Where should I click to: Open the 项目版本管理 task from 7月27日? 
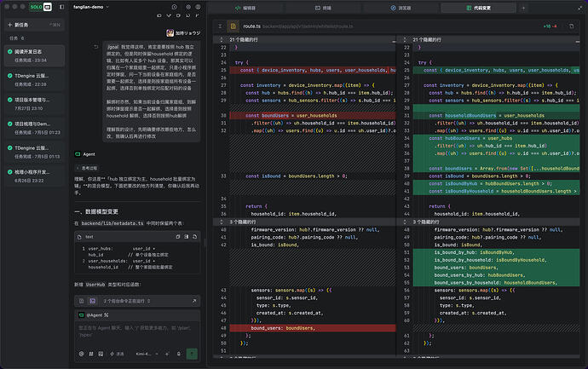pos(34,104)
